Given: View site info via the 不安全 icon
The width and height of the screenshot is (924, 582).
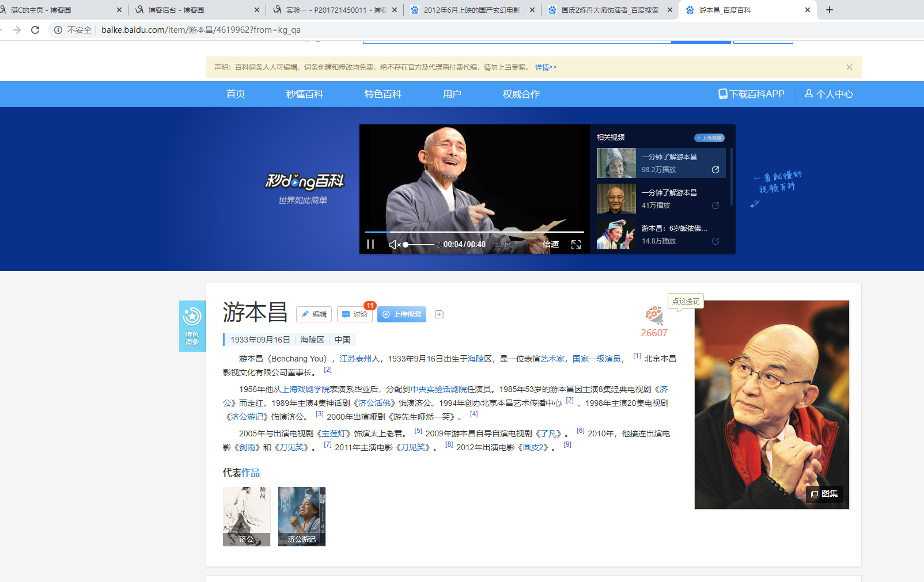Looking at the screenshot, I should coord(58,30).
